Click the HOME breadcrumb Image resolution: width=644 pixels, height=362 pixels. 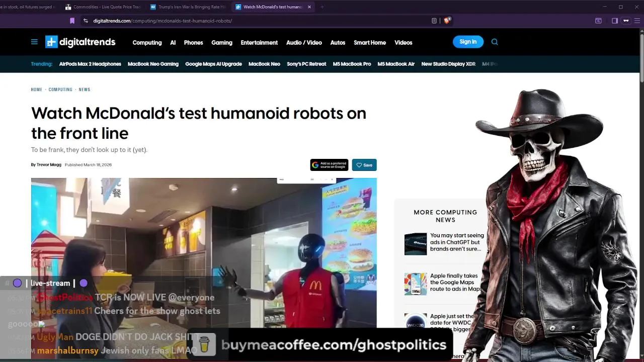[37, 89]
